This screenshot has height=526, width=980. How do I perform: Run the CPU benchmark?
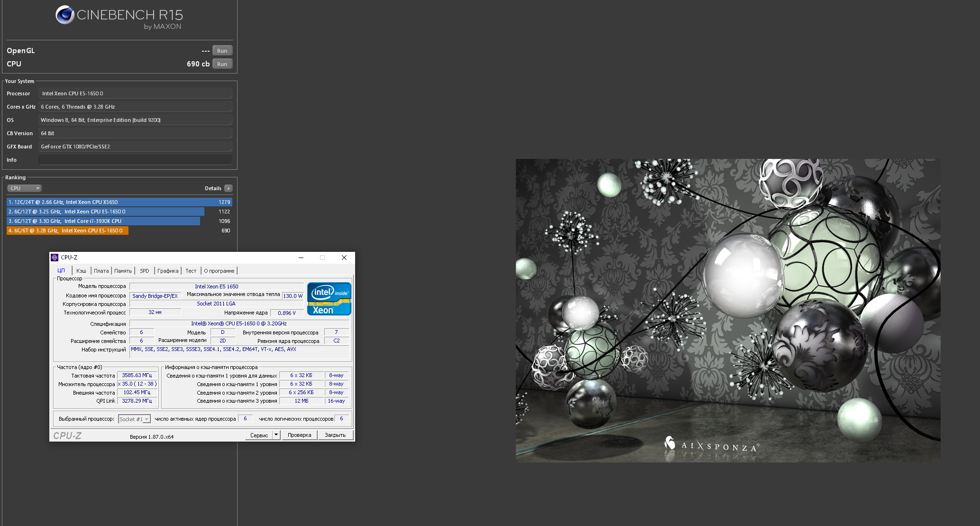(222, 64)
